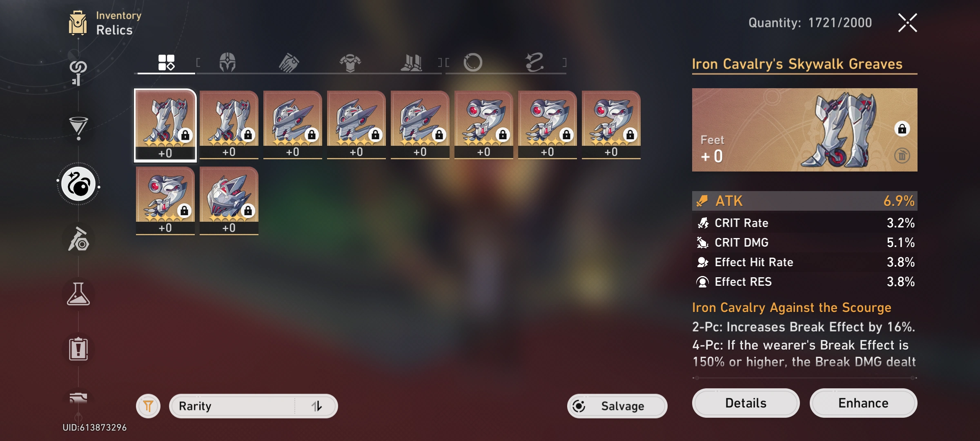
Task: Click the discard trash icon on relic preview
Action: (x=902, y=156)
